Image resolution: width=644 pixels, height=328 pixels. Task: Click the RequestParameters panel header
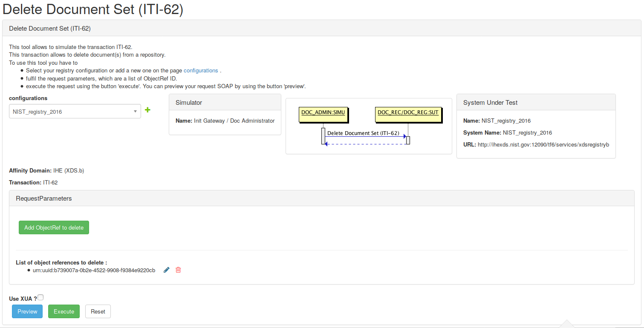click(43, 199)
